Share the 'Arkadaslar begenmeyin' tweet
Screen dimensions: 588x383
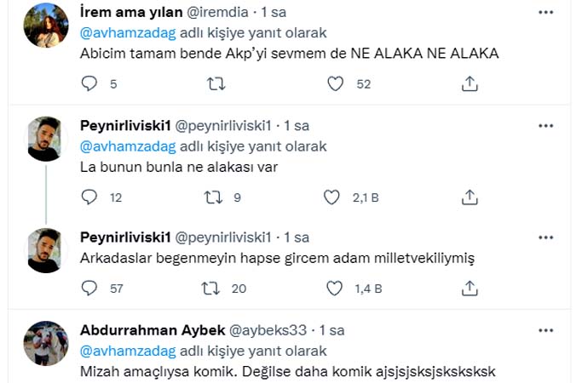469,289
